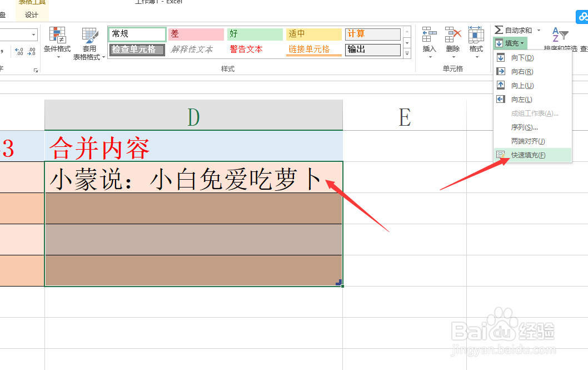Image resolution: width=588 pixels, height=370 pixels.
Task: Apply the 检查单元格 cell style
Action: [136, 50]
